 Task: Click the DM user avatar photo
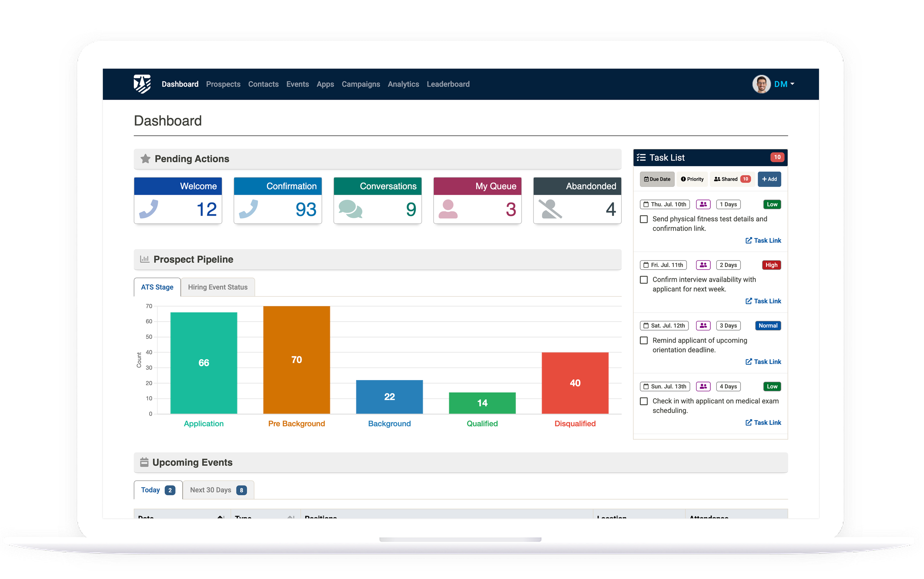pos(761,84)
